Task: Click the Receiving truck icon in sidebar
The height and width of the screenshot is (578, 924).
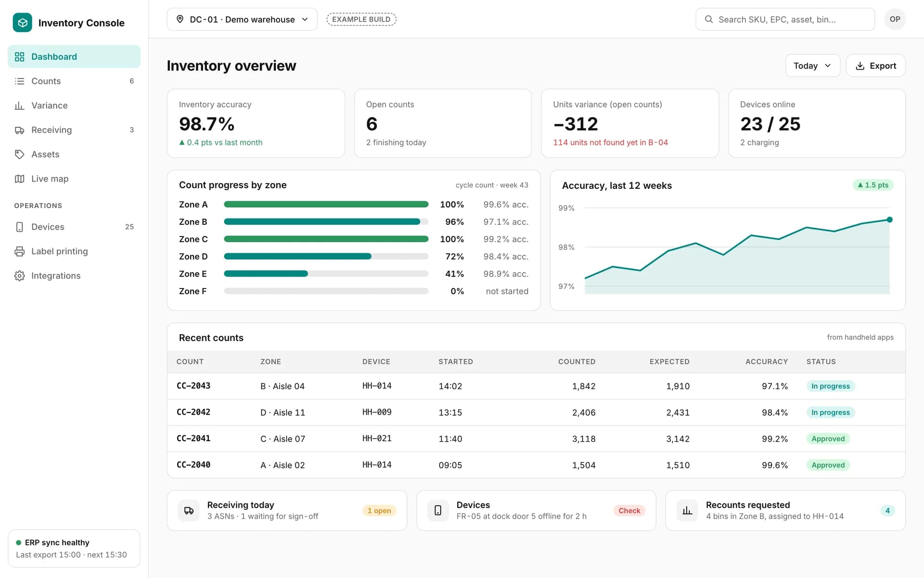Action: point(19,130)
